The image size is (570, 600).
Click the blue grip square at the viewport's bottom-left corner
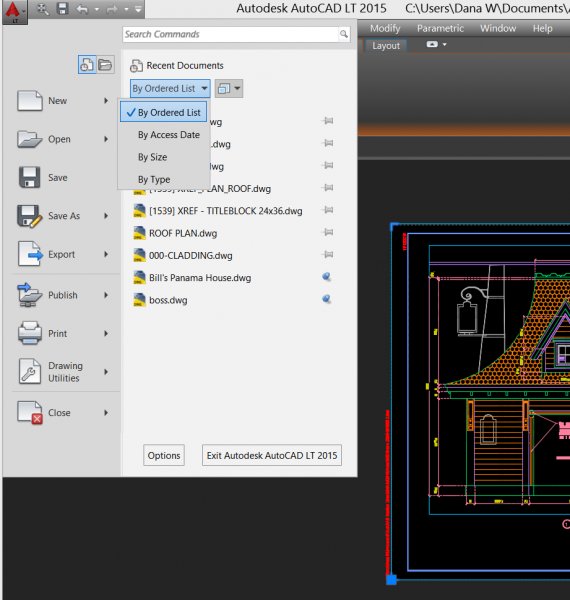(x=391, y=579)
